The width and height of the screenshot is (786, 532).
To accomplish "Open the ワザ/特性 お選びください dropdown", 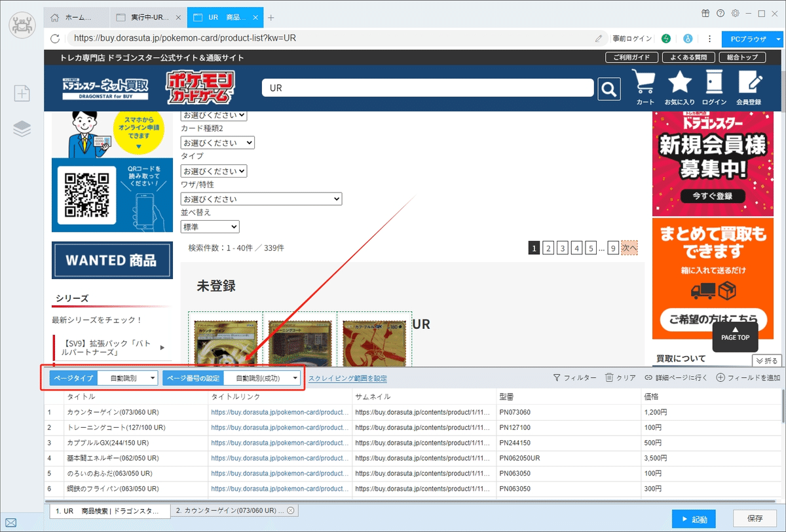I will point(261,199).
